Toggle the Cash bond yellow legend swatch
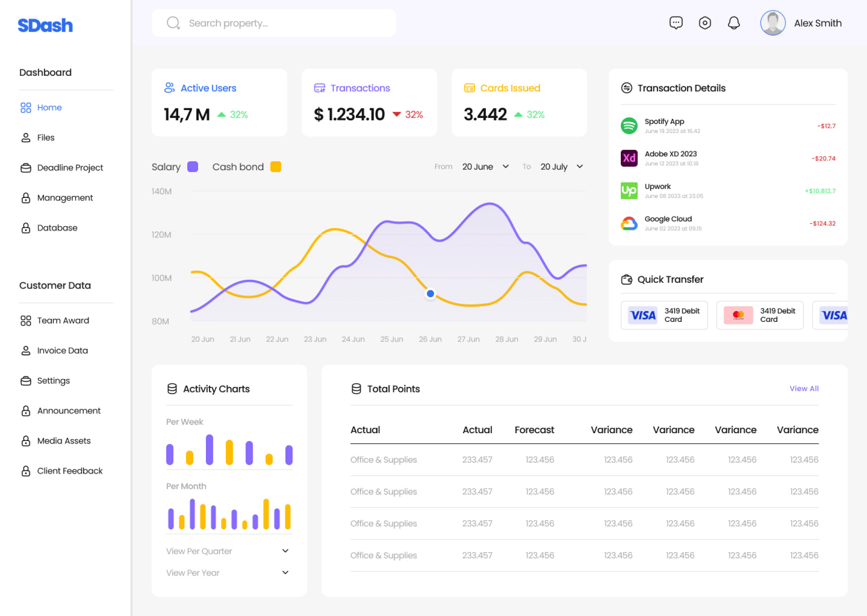Viewport: 867px width, 616px height. (276, 167)
